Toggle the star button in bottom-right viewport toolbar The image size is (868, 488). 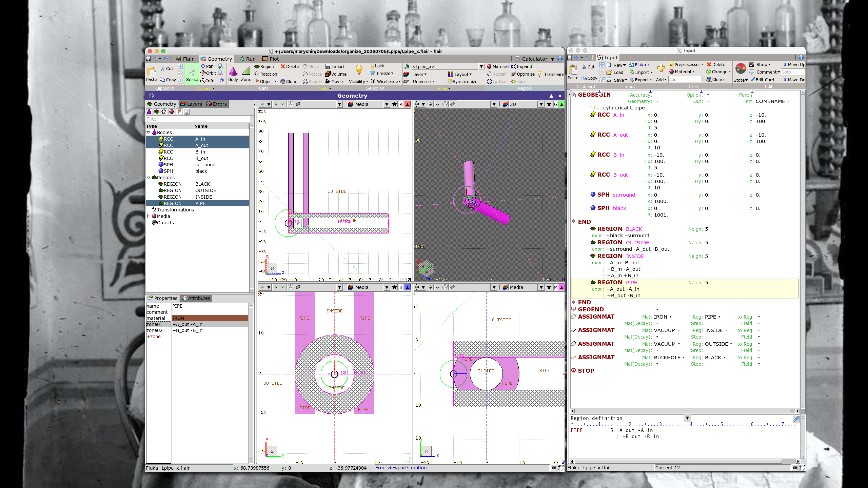(549, 287)
